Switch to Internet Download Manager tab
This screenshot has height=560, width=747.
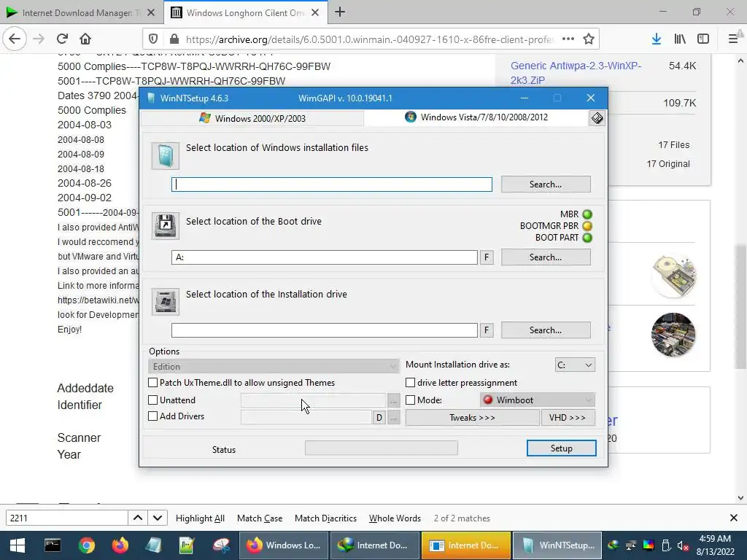pyautogui.click(x=81, y=13)
